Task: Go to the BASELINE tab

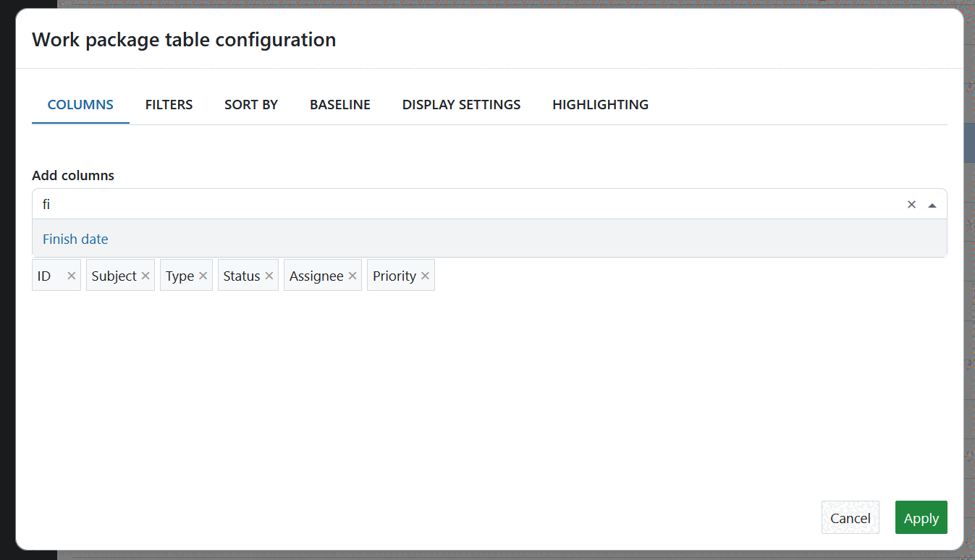Action: click(339, 104)
